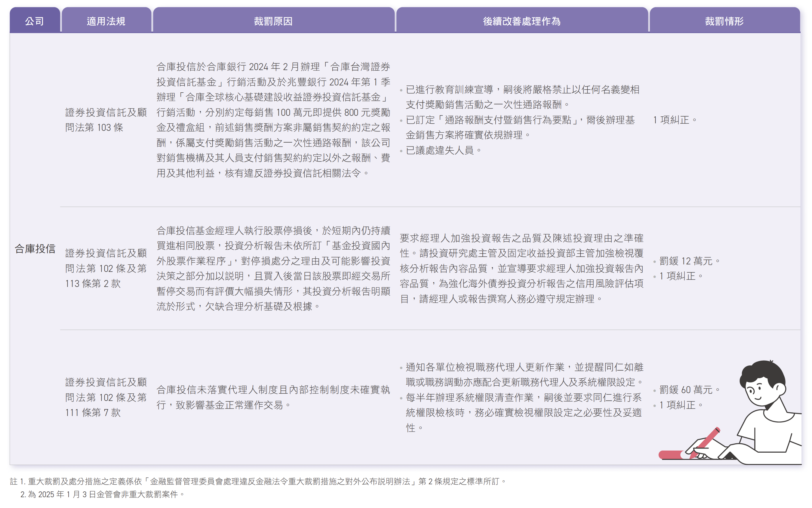Select the 第 103 條 law cell
The width and height of the screenshot is (812, 508).
[x=106, y=120]
